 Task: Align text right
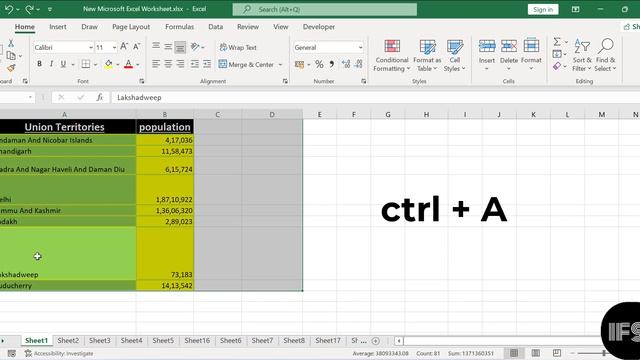(180, 64)
